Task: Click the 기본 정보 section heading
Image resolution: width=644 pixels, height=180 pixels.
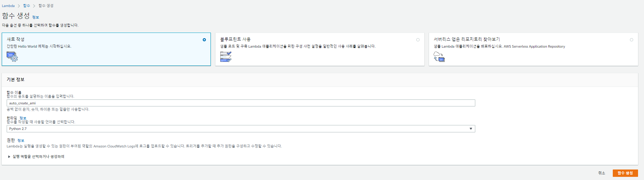Action: pyautogui.click(x=15, y=79)
